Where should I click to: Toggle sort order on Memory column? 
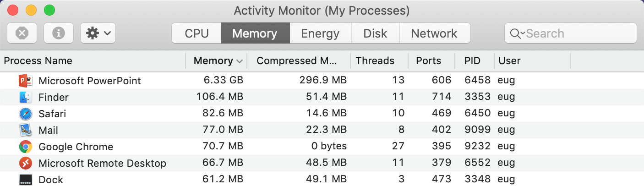click(216, 60)
